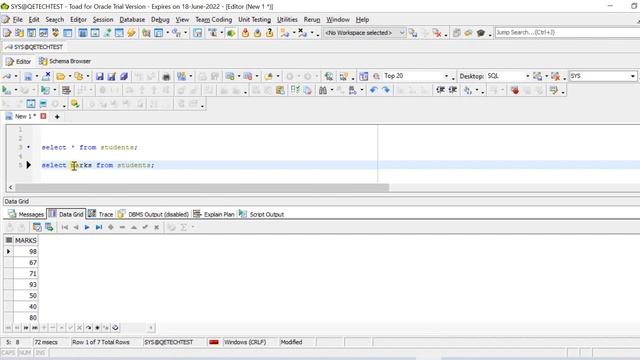This screenshot has width=640, height=360.
Task: Click the open file folder icon
Action: [60, 76]
